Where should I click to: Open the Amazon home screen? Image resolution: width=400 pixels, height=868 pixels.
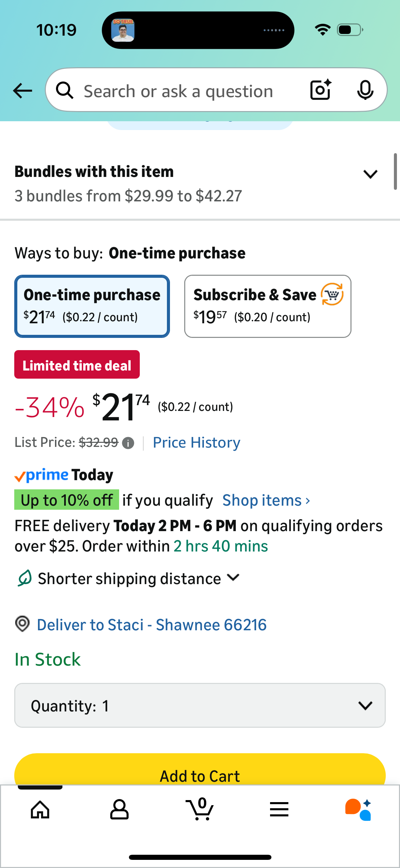click(x=40, y=811)
